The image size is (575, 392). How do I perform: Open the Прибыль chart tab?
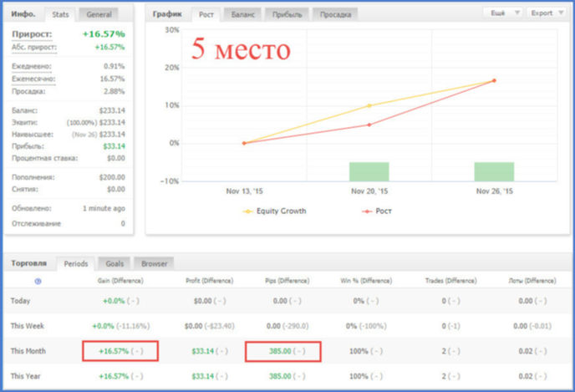pos(287,14)
